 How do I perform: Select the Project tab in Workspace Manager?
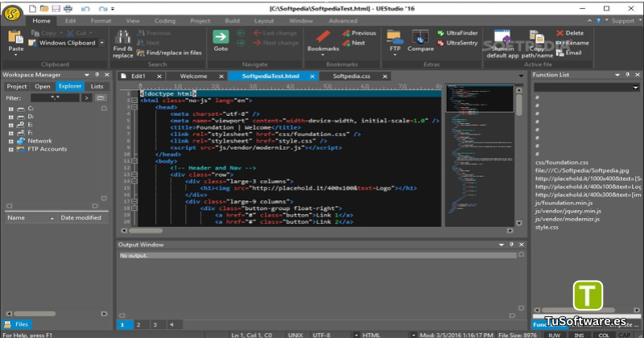click(17, 86)
